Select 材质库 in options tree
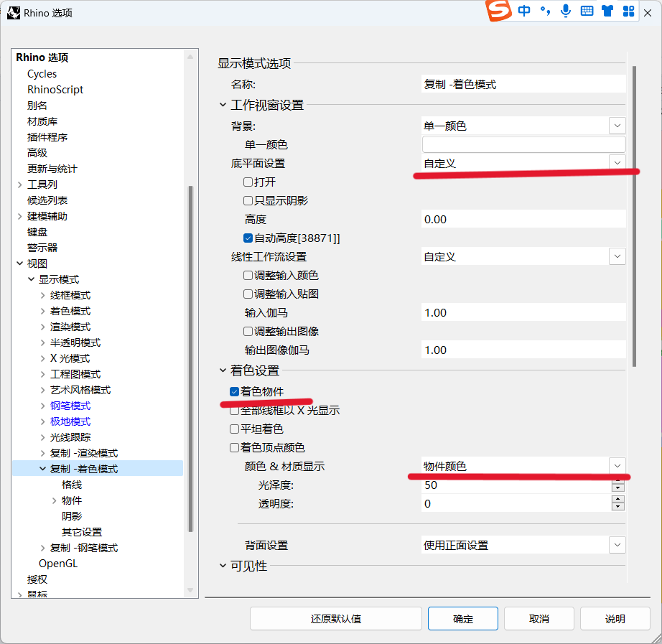This screenshot has height=644, width=662. pos(42,121)
